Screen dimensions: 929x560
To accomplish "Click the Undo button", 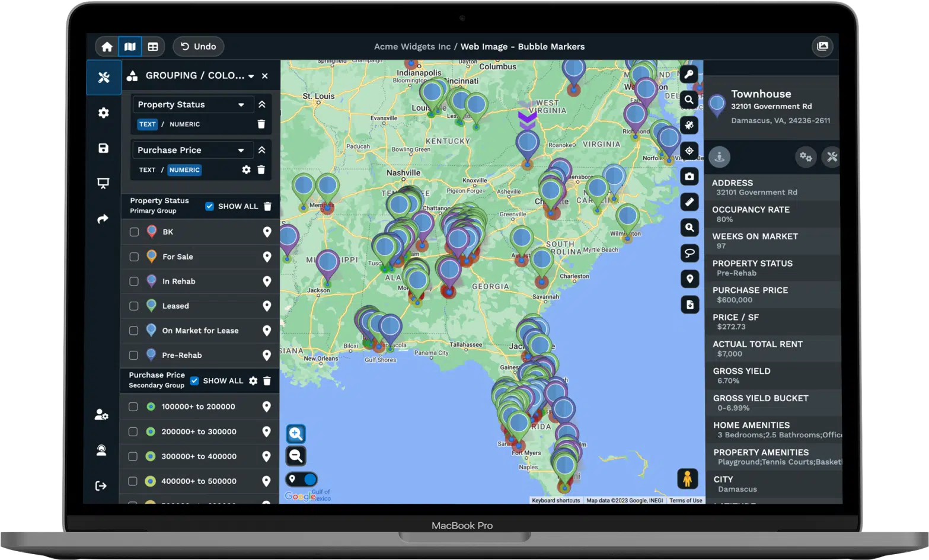I will click(199, 47).
